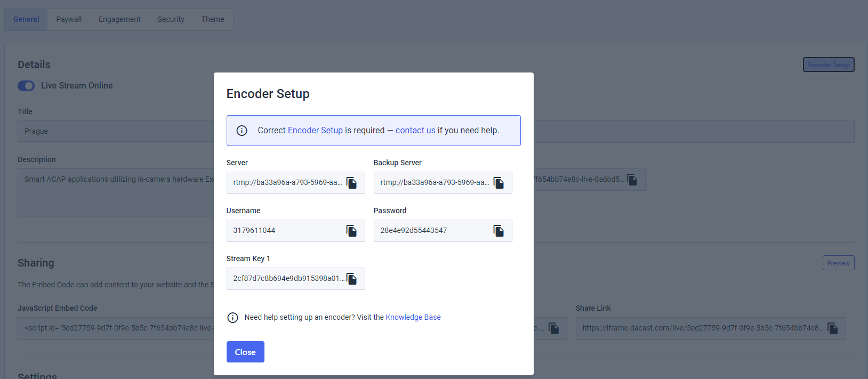Copy the Password value
The height and width of the screenshot is (379, 868).
(499, 231)
